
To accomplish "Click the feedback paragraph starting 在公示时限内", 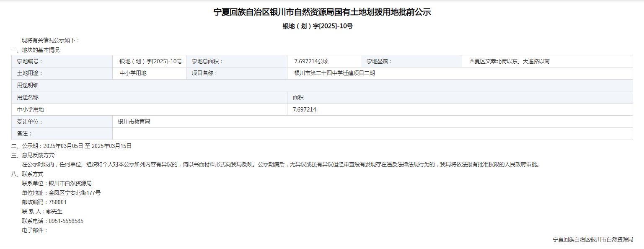I will point(282,164).
